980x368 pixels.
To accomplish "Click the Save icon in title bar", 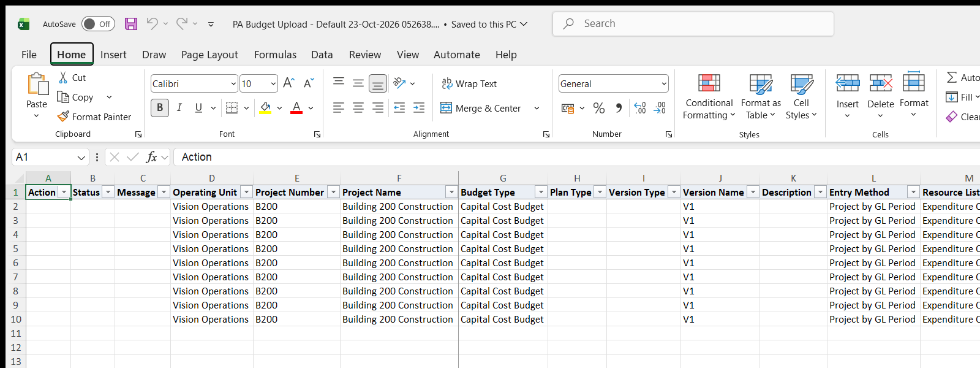I will [131, 24].
